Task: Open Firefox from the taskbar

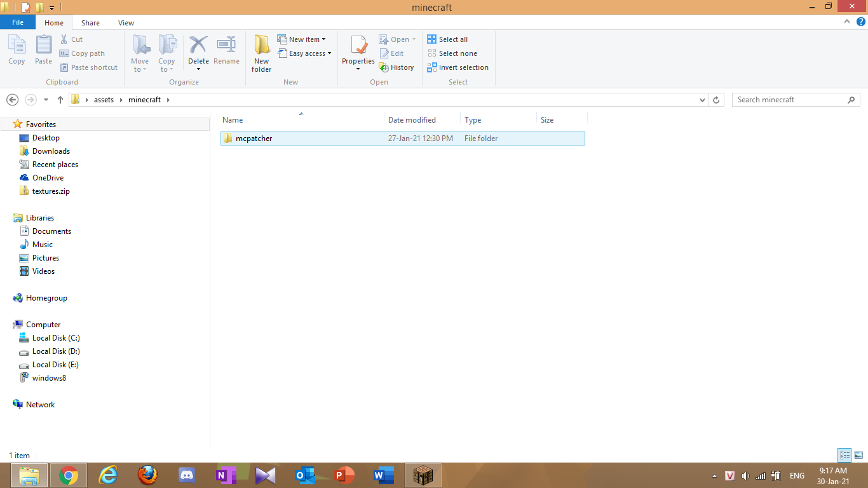Action: tap(147, 475)
